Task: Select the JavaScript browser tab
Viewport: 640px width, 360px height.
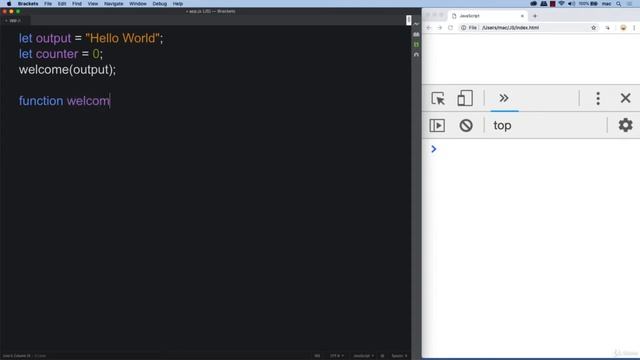Action: [x=487, y=16]
